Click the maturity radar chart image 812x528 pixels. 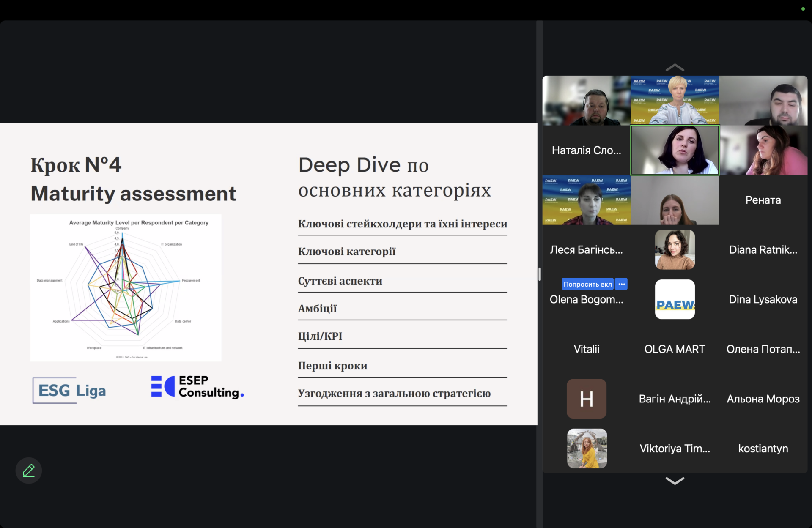tap(126, 287)
